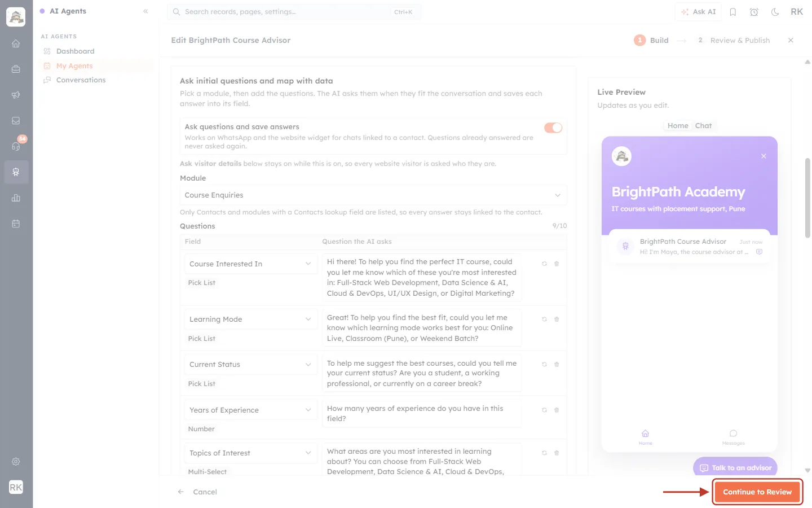
Task: Open the megaphone campaigns icon
Action: 16,95
